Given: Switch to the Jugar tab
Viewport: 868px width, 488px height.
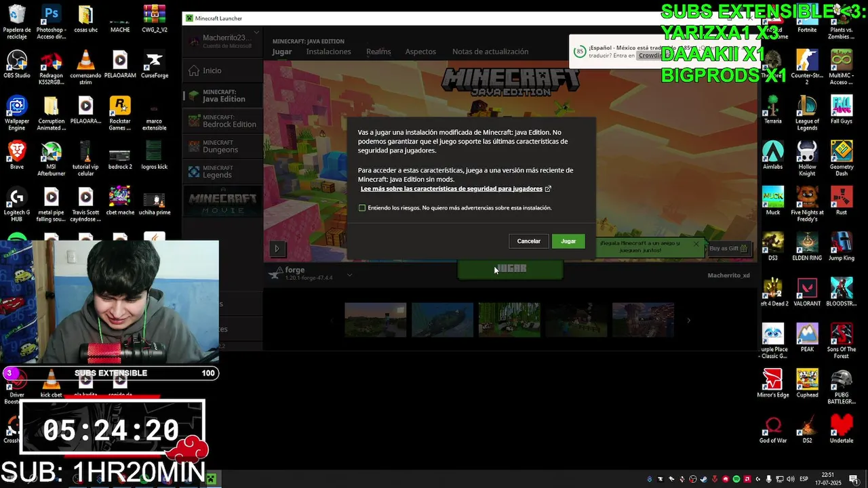Looking at the screenshot, I should 282,52.
